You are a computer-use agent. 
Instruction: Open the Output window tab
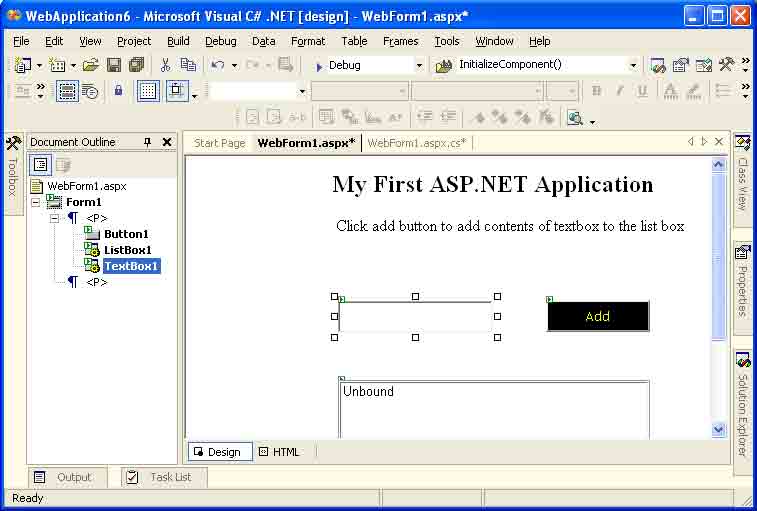point(67,477)
